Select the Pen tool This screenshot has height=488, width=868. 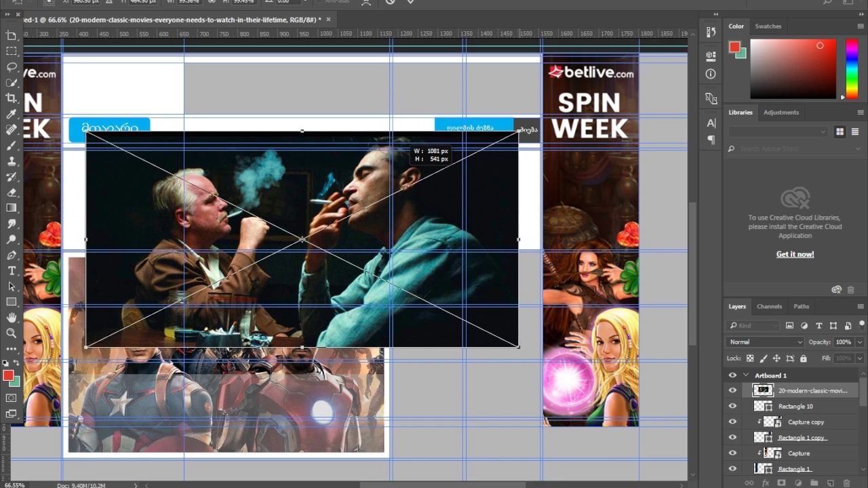pos(12,255)
